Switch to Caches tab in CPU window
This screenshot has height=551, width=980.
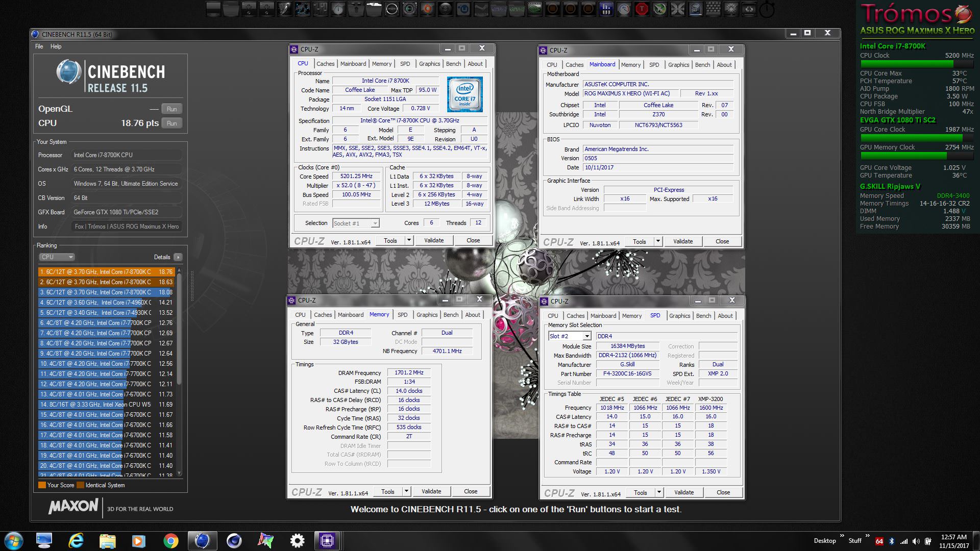[325, 64]
